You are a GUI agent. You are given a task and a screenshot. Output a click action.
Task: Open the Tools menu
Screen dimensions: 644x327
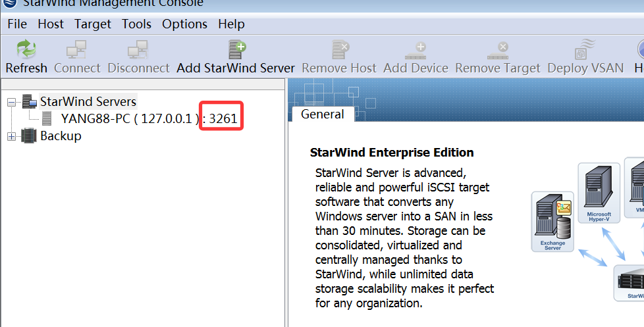[136, 24]
